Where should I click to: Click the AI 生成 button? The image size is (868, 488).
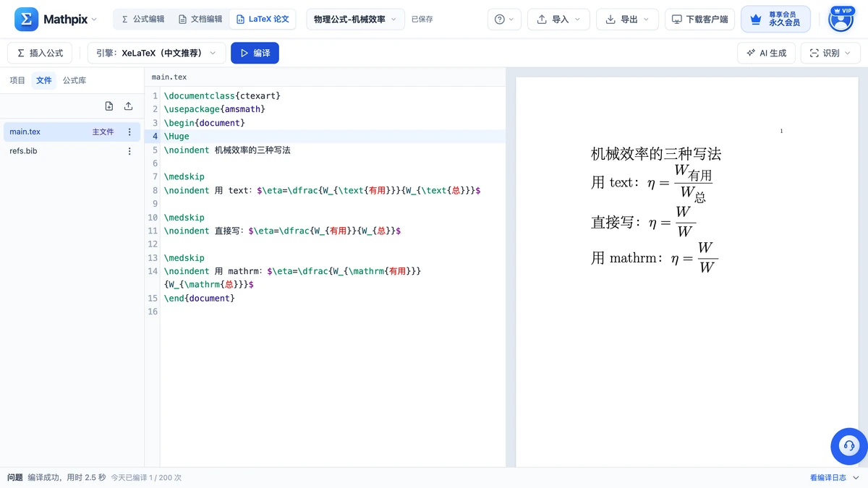pyautogui.click(x=766, y=53)
